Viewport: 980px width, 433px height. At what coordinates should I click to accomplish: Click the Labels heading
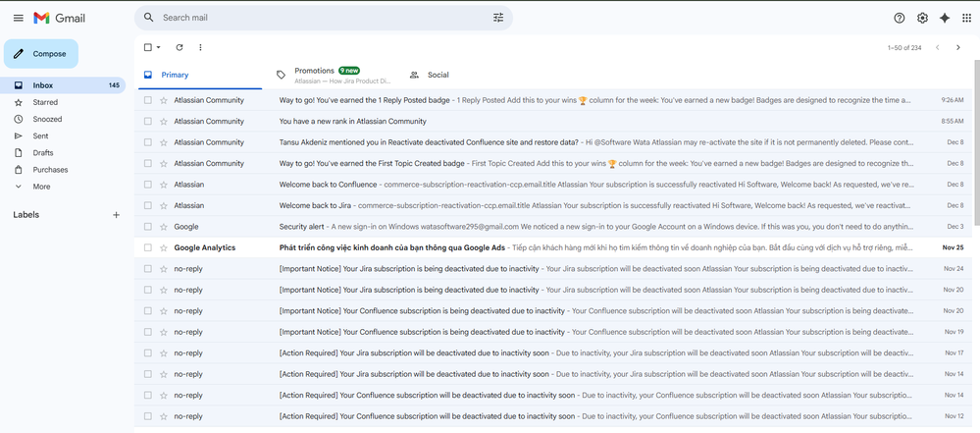coord(26,215)
